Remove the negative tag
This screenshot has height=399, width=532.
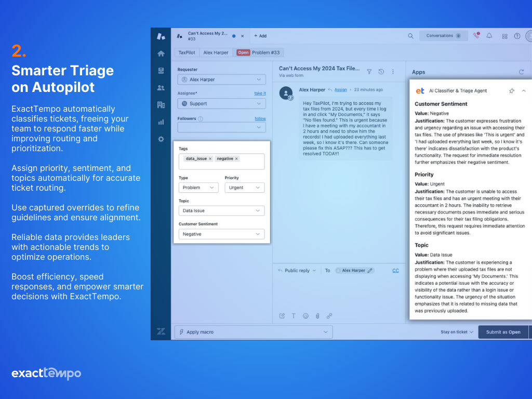pyautogui.click(x=236, y=159)
